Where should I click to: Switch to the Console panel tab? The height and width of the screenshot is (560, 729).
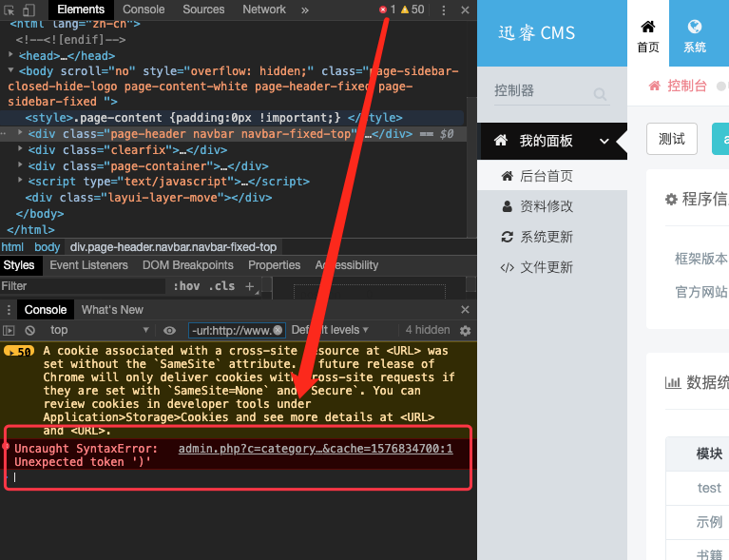(x=144, y=10)
